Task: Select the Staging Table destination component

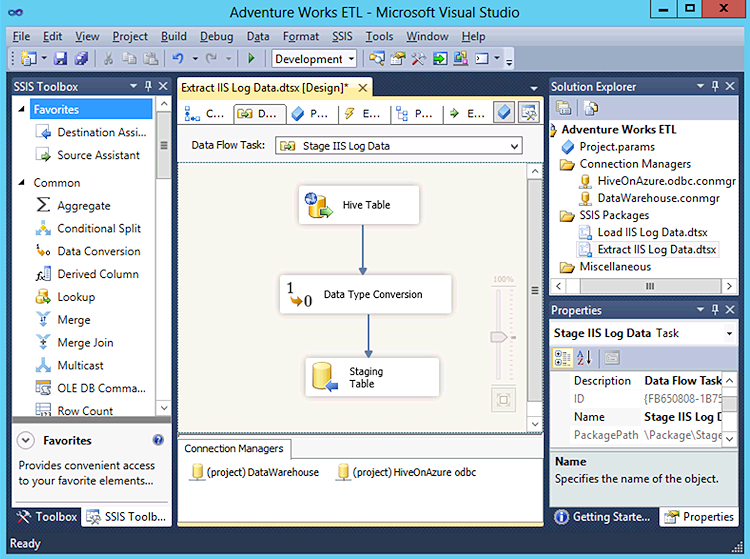Action: pos(372,377)
